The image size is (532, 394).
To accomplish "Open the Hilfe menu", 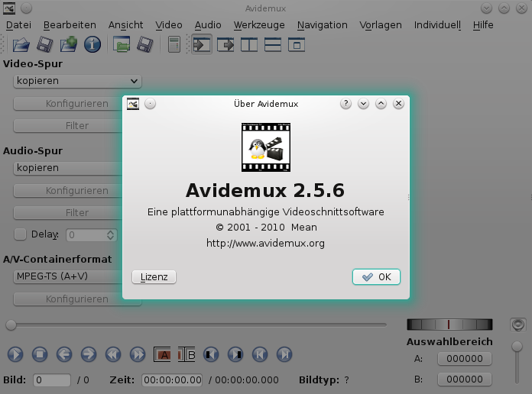I will point(483,25).
